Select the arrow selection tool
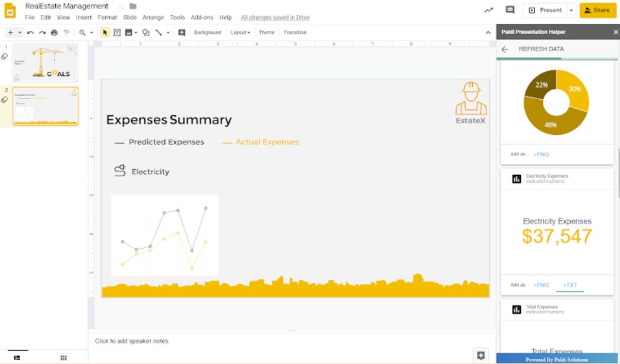The width and height of the screenshot is (620, 364). pos(105,32)
